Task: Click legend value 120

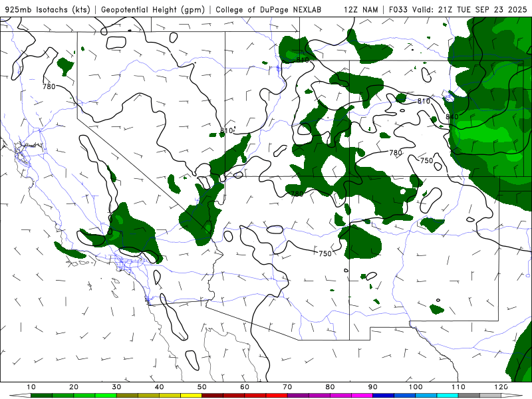Action: click(501, 387)
